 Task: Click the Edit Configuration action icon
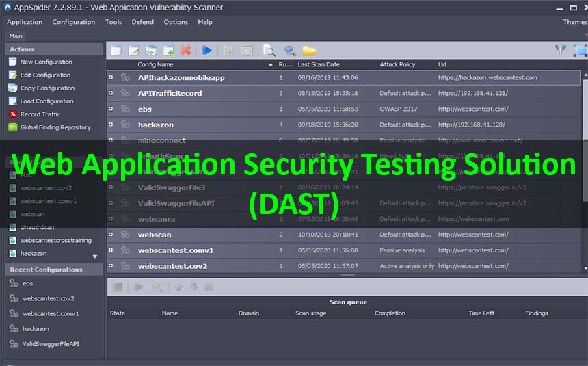tap(13, 75)
